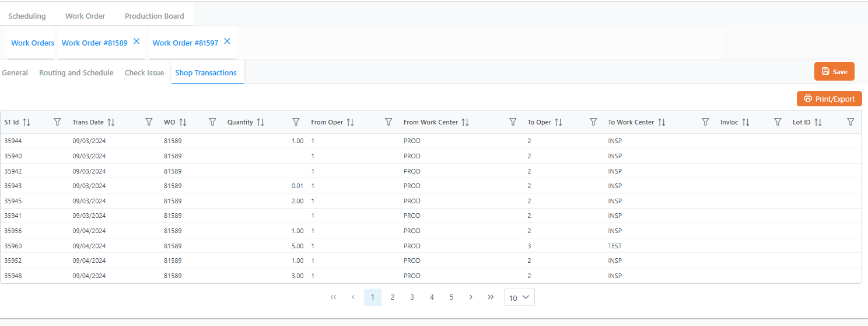Open filter for ST Id column
The width and height of the screenshot is (868, 326).
pos(57,122)
